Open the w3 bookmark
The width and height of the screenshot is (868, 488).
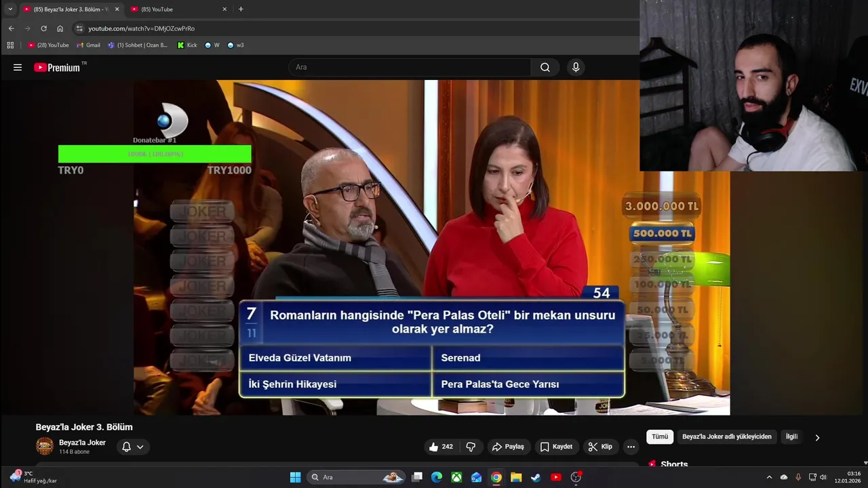[x=235, y=45]
